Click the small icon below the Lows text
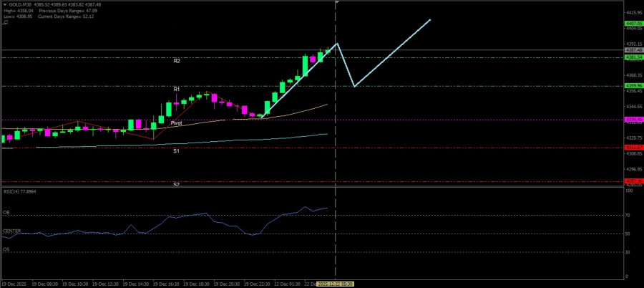The width and height of the screenshot is (644, 288). click(x=4, y=22)
